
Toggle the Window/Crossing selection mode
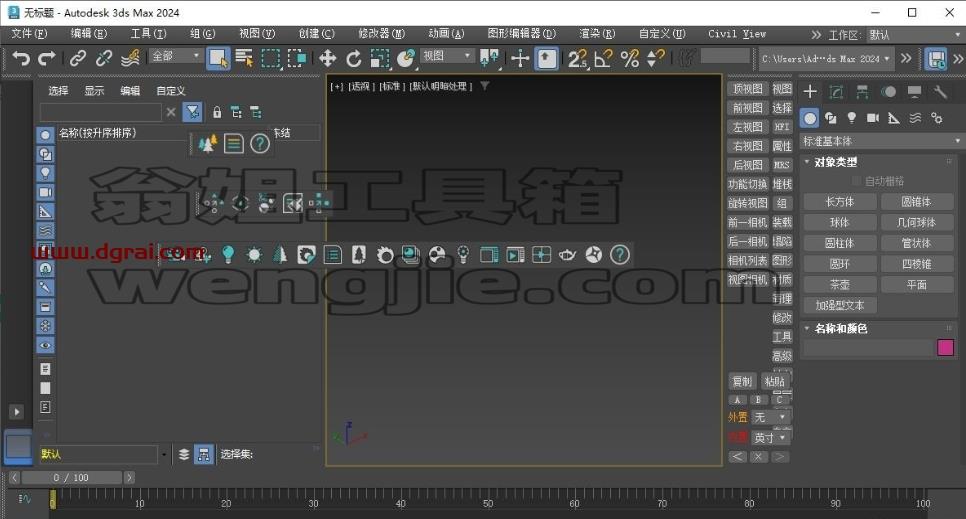tap(297, 59)
